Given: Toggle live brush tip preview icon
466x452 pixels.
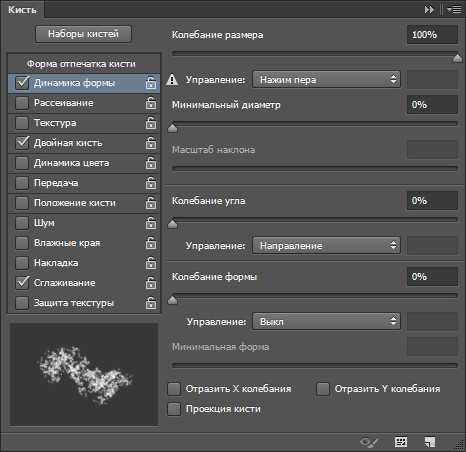Looking at the screenshot, I should tap(369, 442).
